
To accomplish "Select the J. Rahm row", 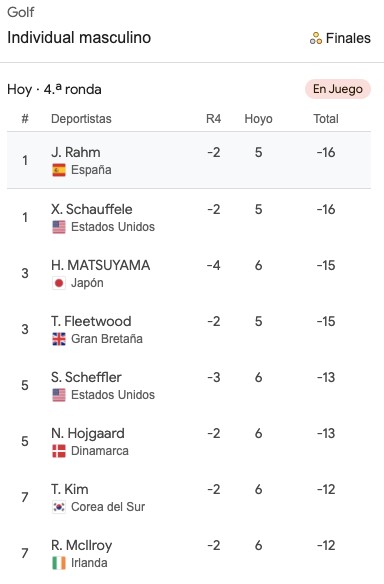I will pos(189,160).
